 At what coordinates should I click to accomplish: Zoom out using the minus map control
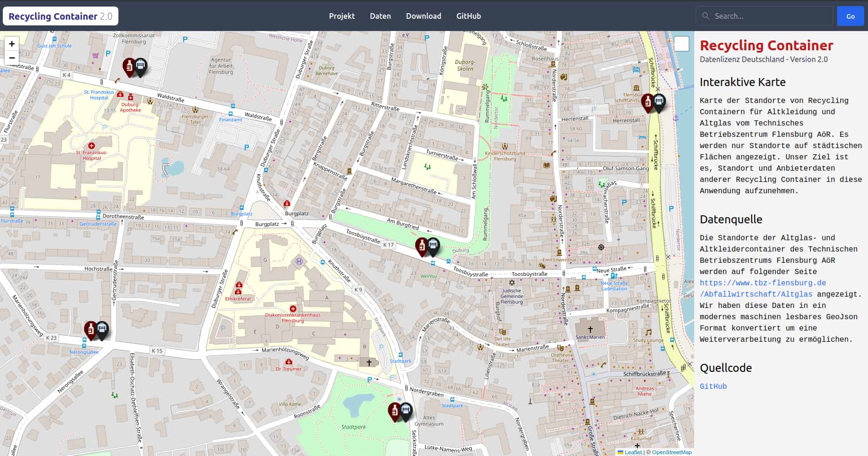click(11, 58)
